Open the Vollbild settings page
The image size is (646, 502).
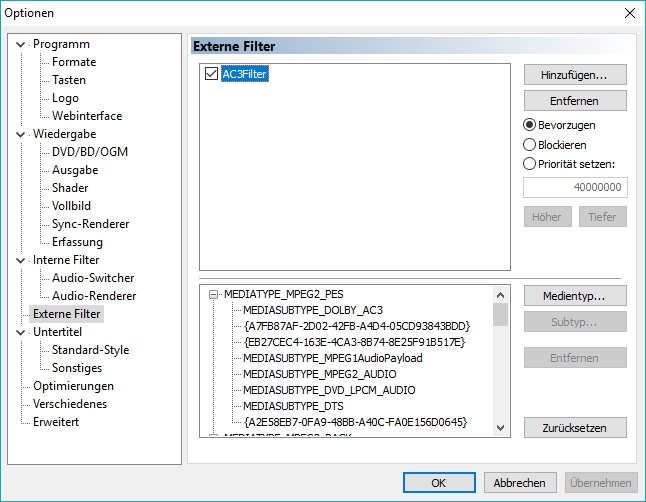[x=71, y=206]
